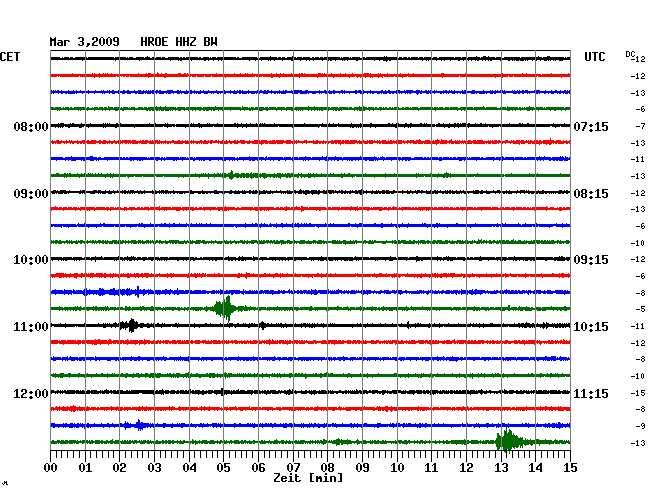This screenshot has width=650, height=494.
Task: Select the "10:00" CET time label
Action: (x=31, y=260)
